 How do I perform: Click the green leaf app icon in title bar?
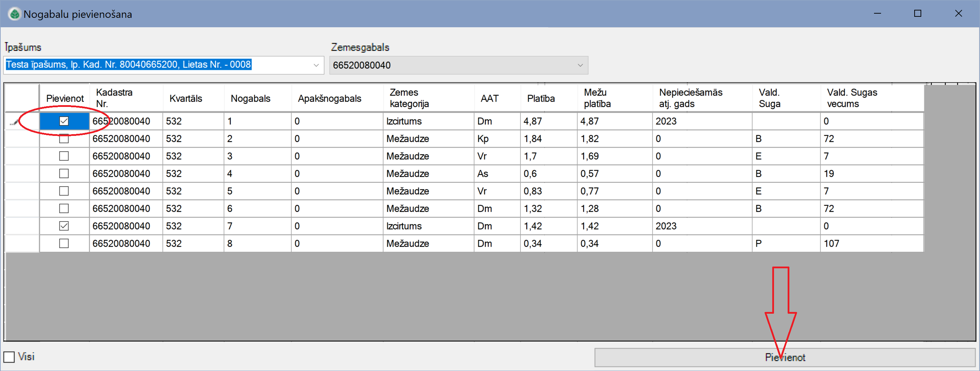(14, 14)
